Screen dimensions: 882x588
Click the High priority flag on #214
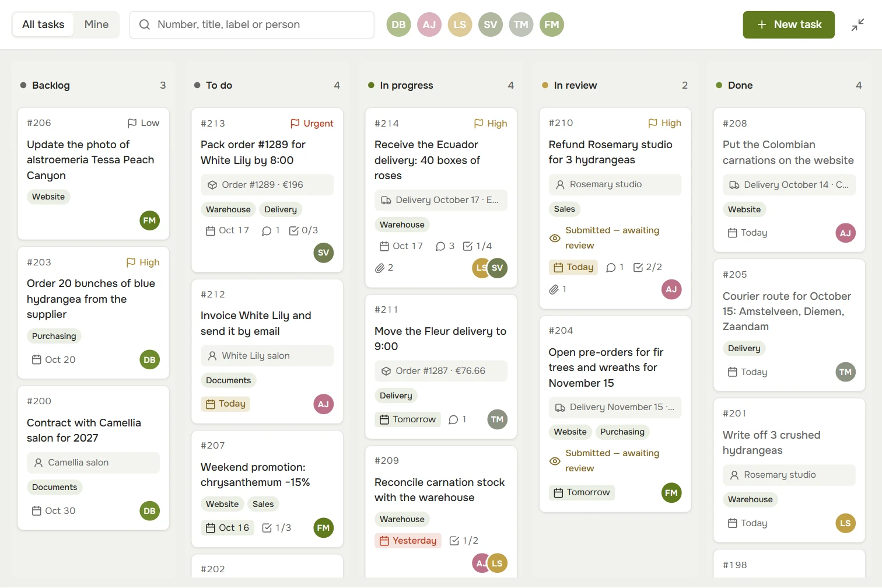point(491,124)
